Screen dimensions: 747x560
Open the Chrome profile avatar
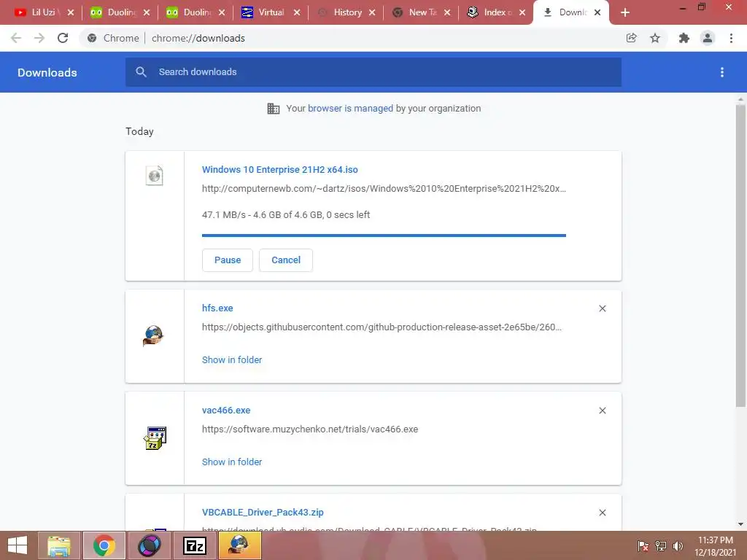click(708, 38)
